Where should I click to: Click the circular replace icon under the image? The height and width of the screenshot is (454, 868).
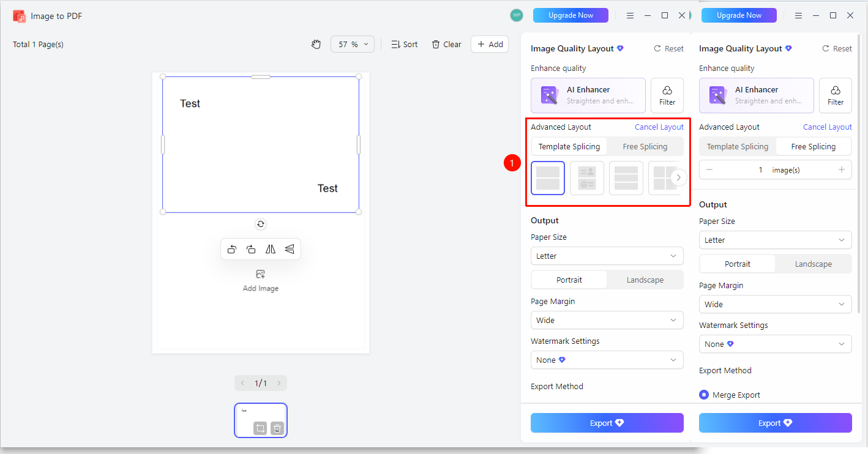261,224
